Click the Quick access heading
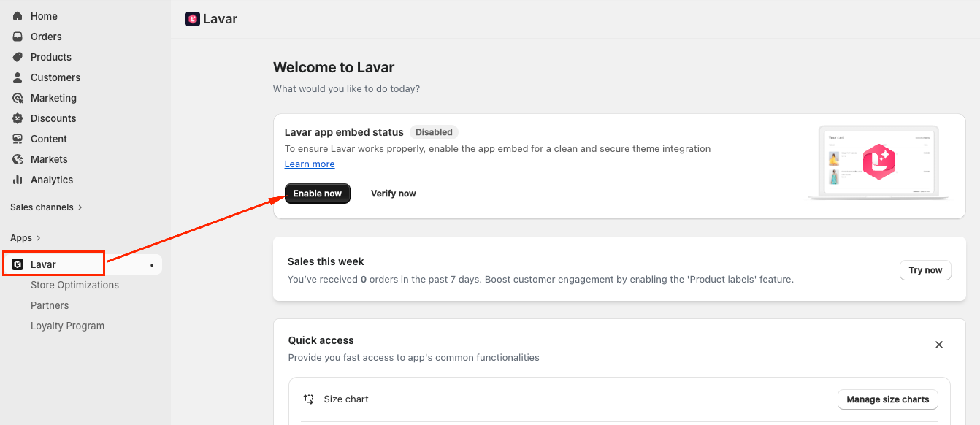The height and width of the screenshot is (425, 980). [x=321, y=340]
